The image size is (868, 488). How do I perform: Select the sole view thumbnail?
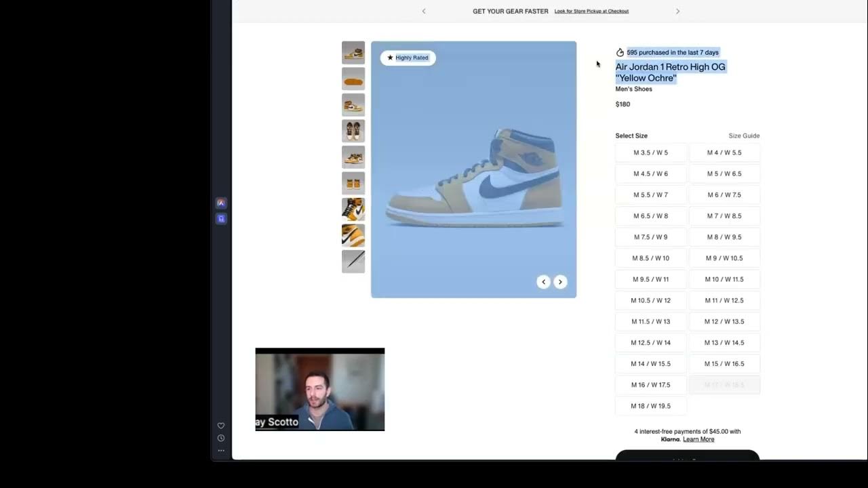tap(353, 79)
